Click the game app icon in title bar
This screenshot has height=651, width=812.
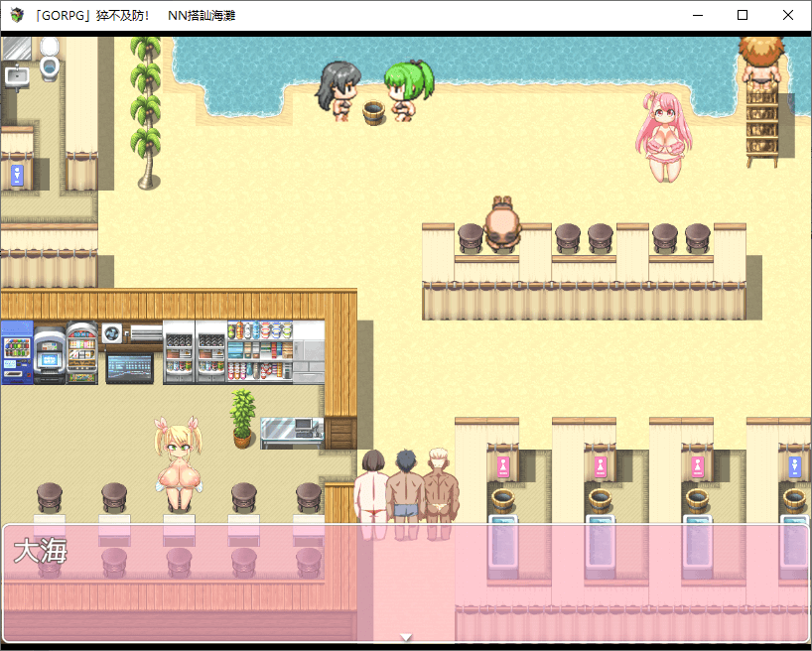point(17,16)
